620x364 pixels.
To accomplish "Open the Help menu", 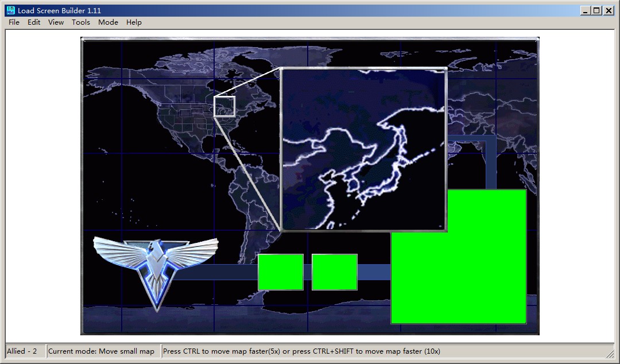I will click(x=134, y=22).
